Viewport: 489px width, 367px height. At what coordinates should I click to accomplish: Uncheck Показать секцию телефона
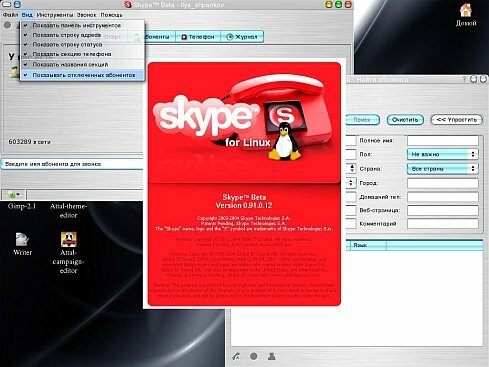pyautogui.click(x=83, y=54)
